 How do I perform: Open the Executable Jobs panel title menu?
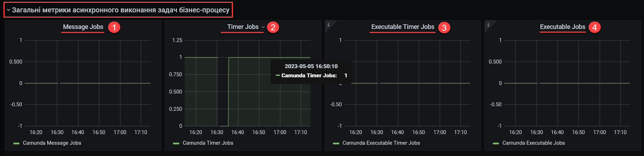coord(563,27)
